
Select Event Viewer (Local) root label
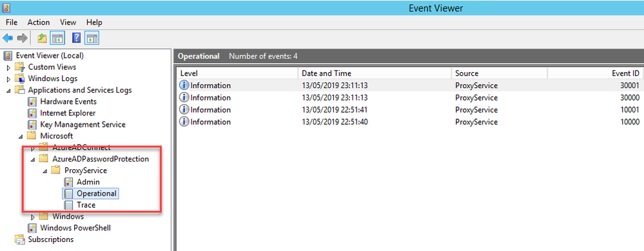50,55
